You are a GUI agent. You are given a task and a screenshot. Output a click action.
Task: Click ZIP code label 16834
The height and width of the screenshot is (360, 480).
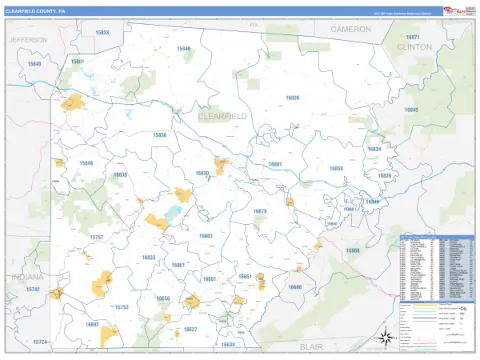[374, 149]
